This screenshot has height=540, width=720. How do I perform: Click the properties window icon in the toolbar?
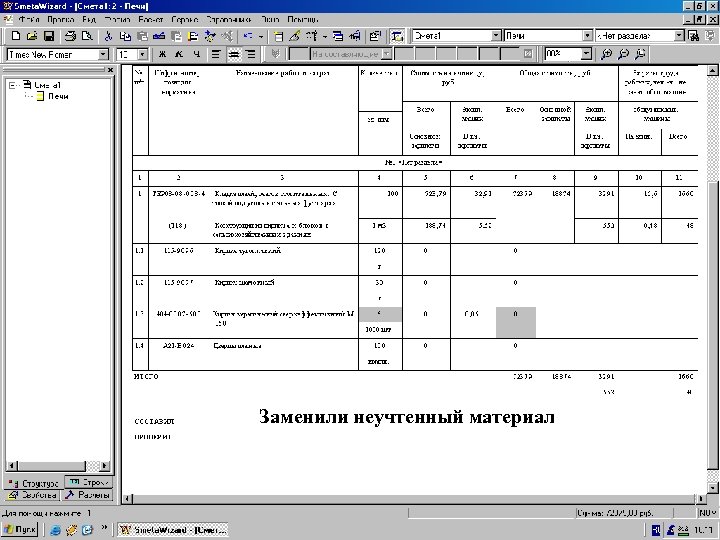point(375,36)
